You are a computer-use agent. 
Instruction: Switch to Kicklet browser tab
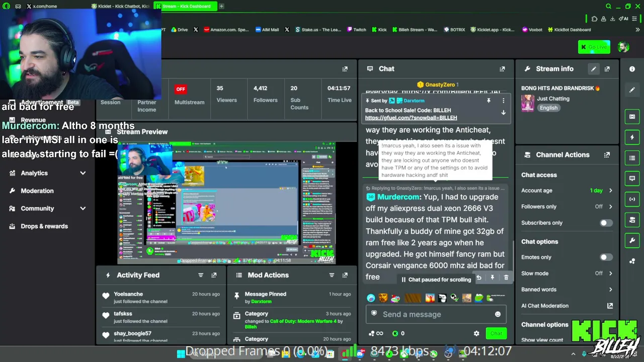coord(120,7)
